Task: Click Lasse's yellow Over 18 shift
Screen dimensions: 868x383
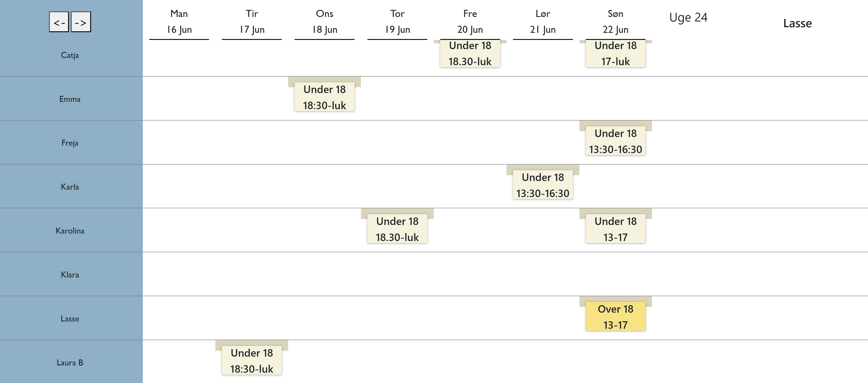Action: [x=615, y=317]
